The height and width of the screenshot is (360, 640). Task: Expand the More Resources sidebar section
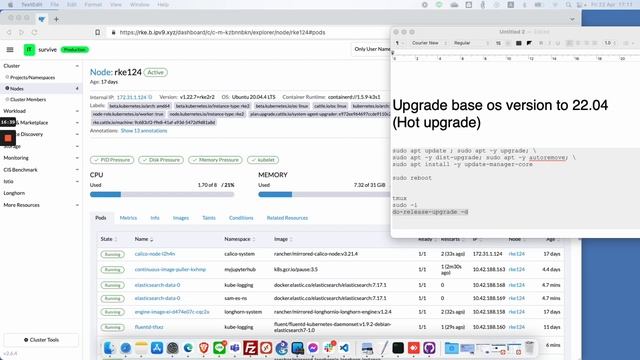(77, 205)
